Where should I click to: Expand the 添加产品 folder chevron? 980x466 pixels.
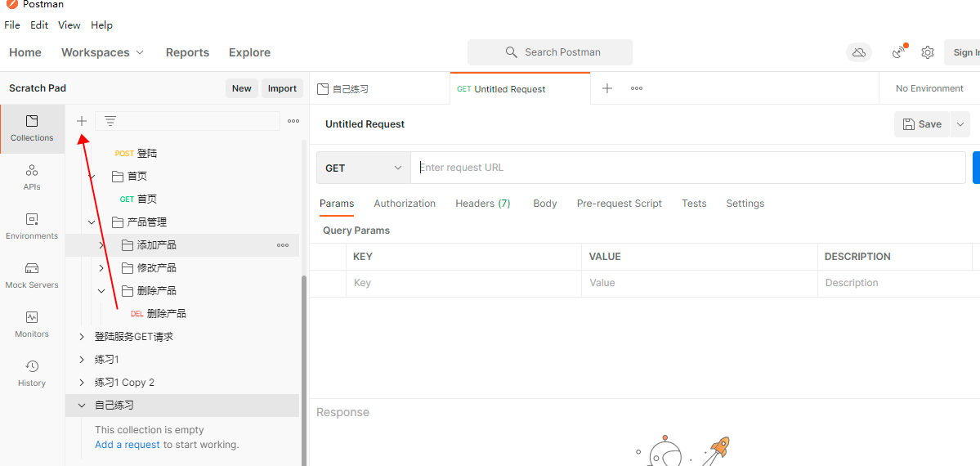101,245
